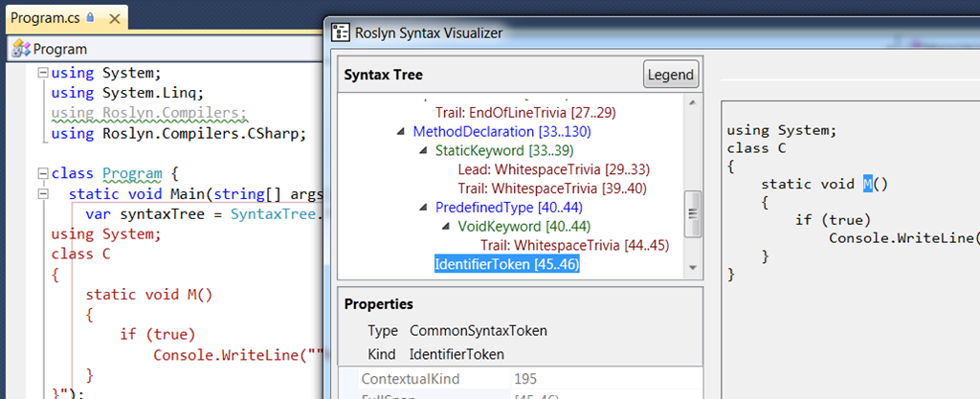
Task: Click the ContextualKind property row
Action: pyautogui.click(x=521, y=378)
